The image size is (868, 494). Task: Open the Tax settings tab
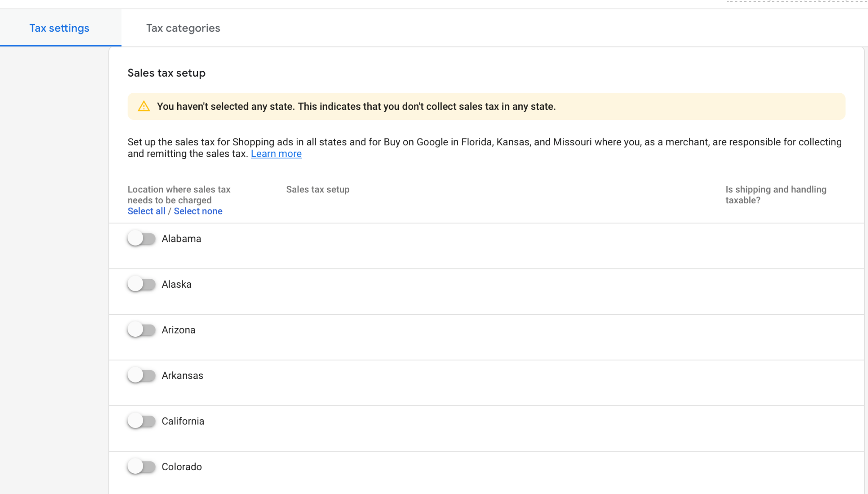pyautogui.click(x=59, y=28)
